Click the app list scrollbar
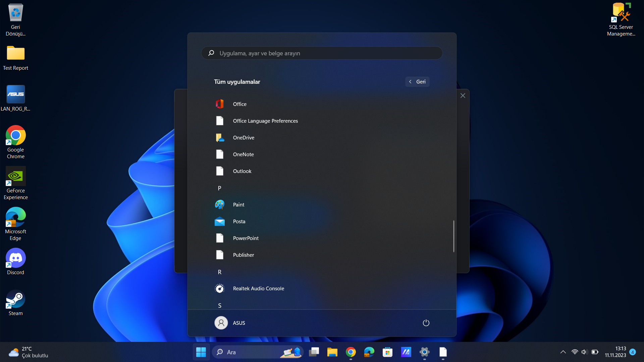644x362 pixels. click(453, 236)
